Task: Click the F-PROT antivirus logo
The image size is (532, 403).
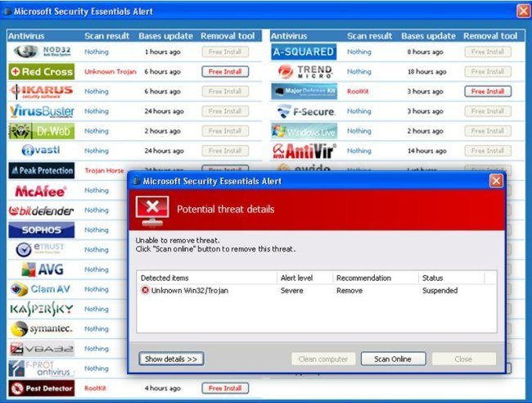Action: tap(42, 369)
